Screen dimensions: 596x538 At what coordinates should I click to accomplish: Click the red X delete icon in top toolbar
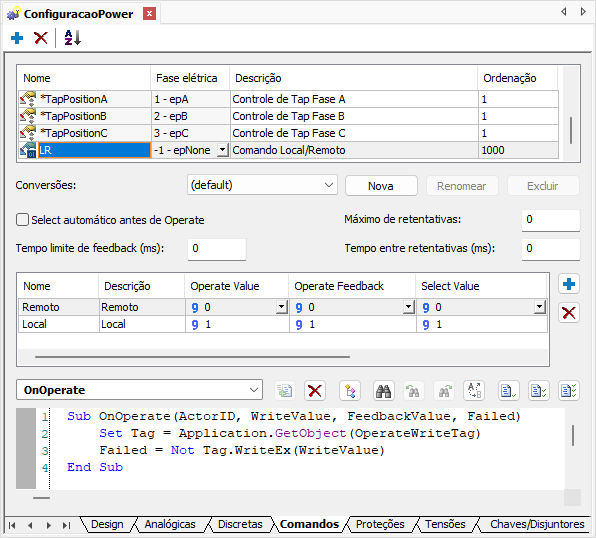tap(40, 38)
